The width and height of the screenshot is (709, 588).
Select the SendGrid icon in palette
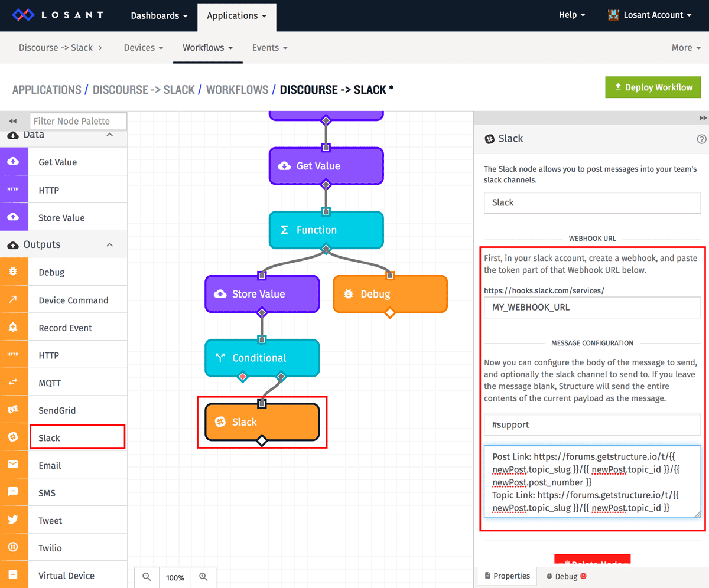pyautogui.click(x=13, y=410)
